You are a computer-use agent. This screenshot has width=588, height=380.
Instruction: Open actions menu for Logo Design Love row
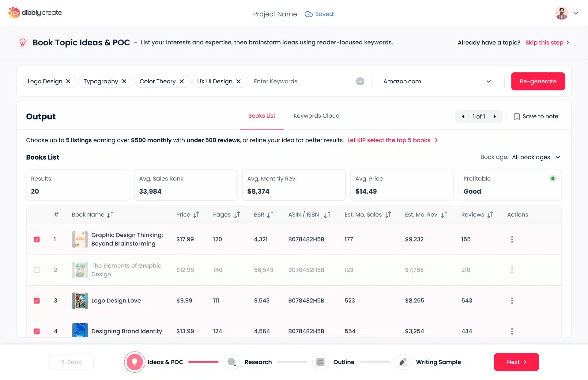(512, 301)
